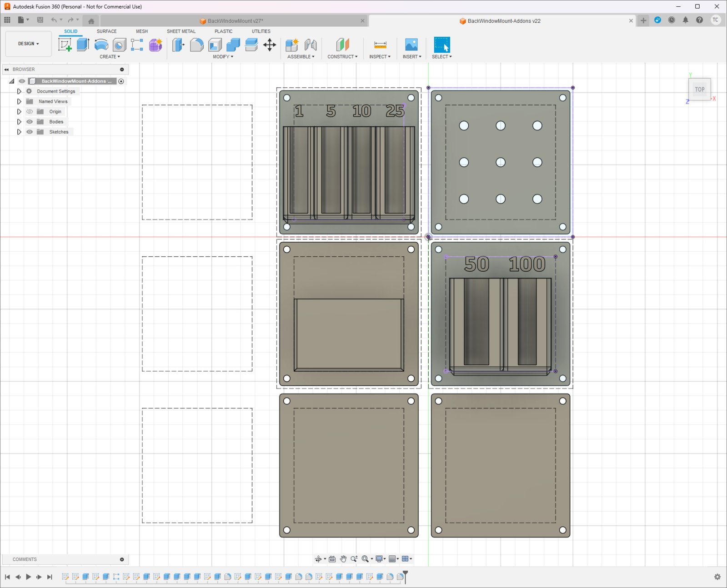Activate the Press Pull tool

pyautogui.click(x=178, y=45)
